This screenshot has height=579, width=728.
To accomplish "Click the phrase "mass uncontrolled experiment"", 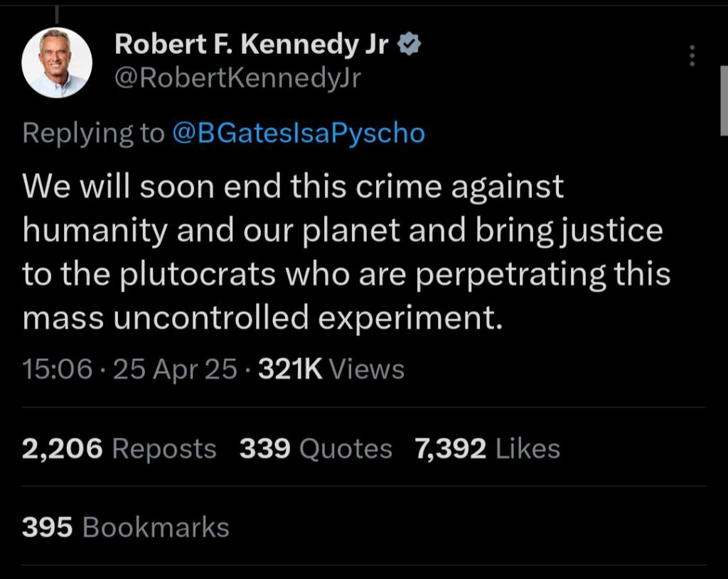I will coord(262,318).
